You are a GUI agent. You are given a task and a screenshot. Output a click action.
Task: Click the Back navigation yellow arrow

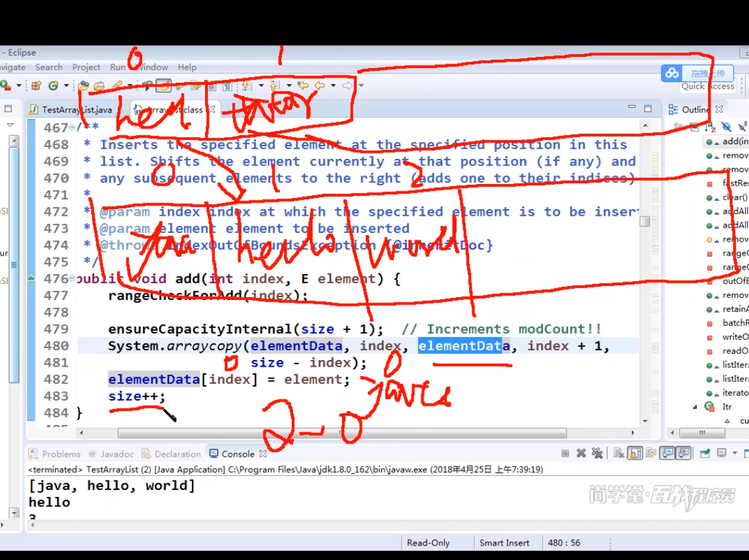320,85
